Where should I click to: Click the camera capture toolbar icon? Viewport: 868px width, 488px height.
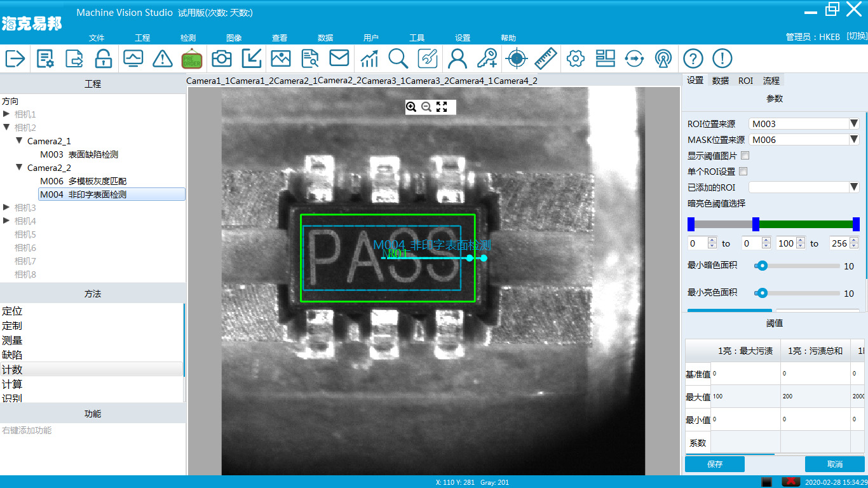click(222, 58)
